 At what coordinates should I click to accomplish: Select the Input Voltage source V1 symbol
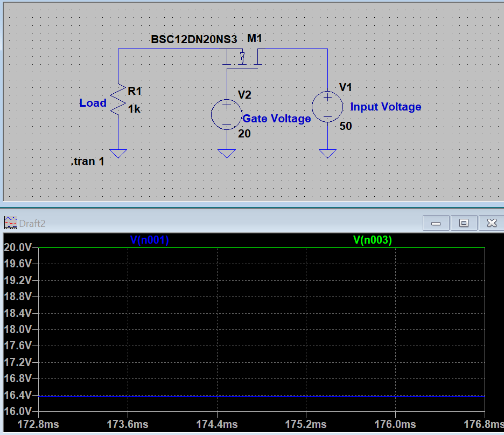(327, 106)
